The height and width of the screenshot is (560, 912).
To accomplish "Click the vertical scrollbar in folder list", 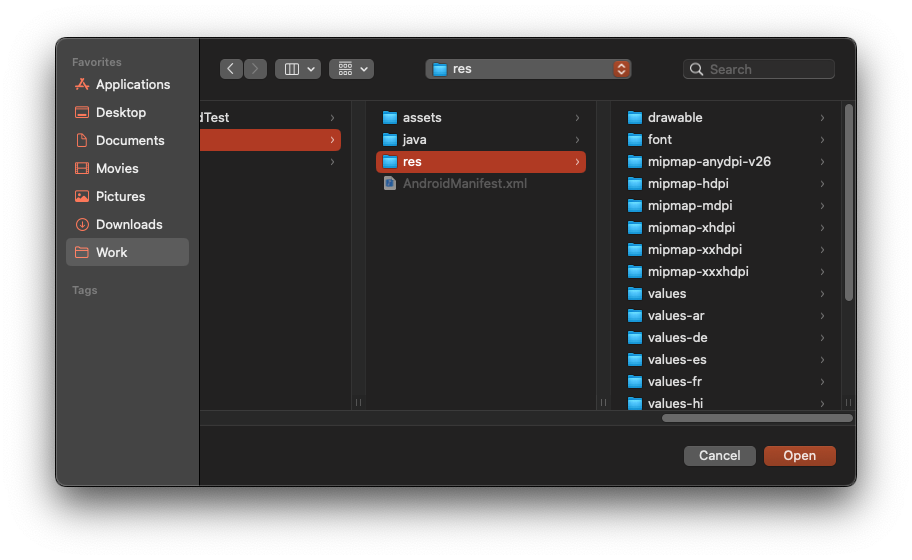I will (x=849, y=203).
